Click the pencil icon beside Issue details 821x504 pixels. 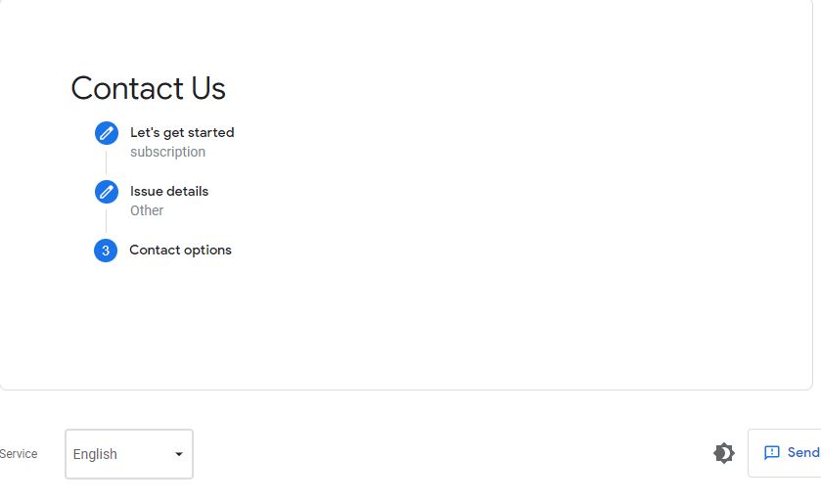[107, 192]
